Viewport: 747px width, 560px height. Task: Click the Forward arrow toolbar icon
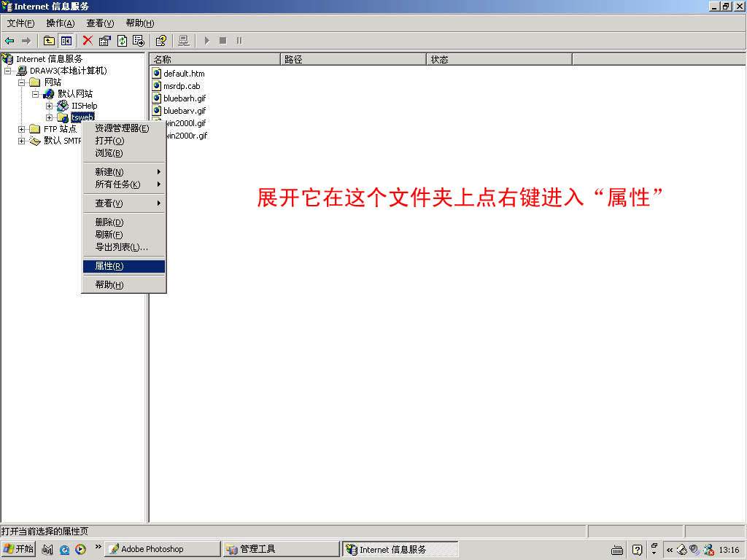point(26,41)
